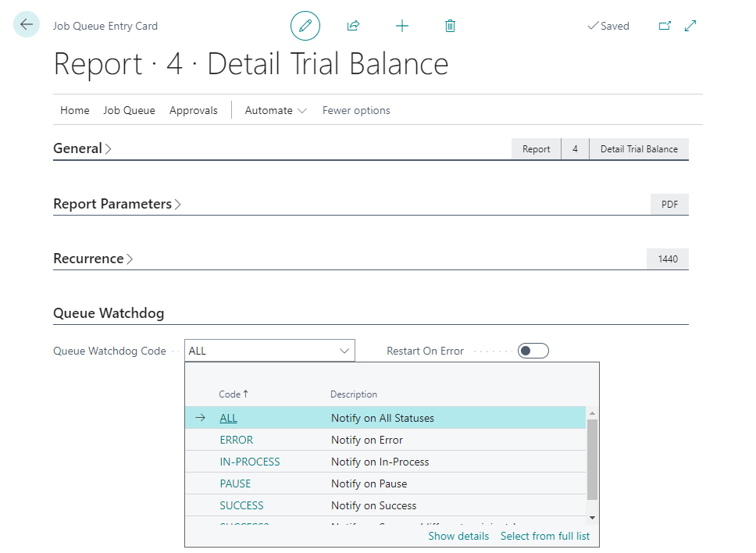This screenshot has width=756, height=553.
Task: Click the Show details link
Action: [x=458, y=536]
